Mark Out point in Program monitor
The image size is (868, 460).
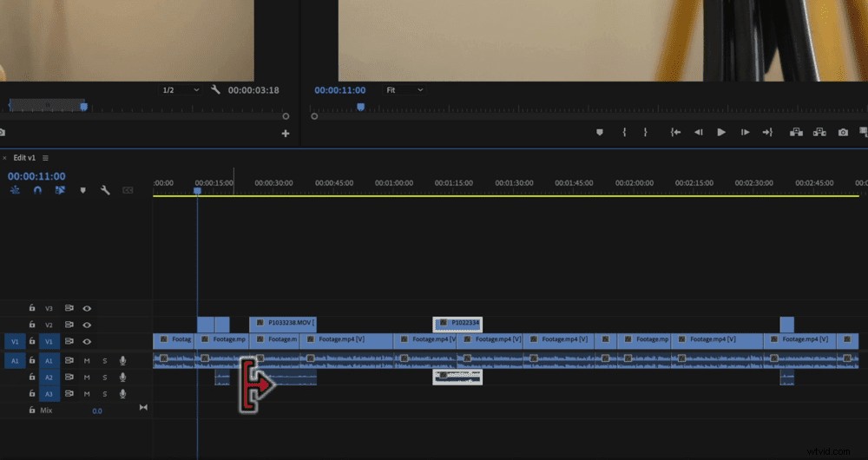point(646,132)
